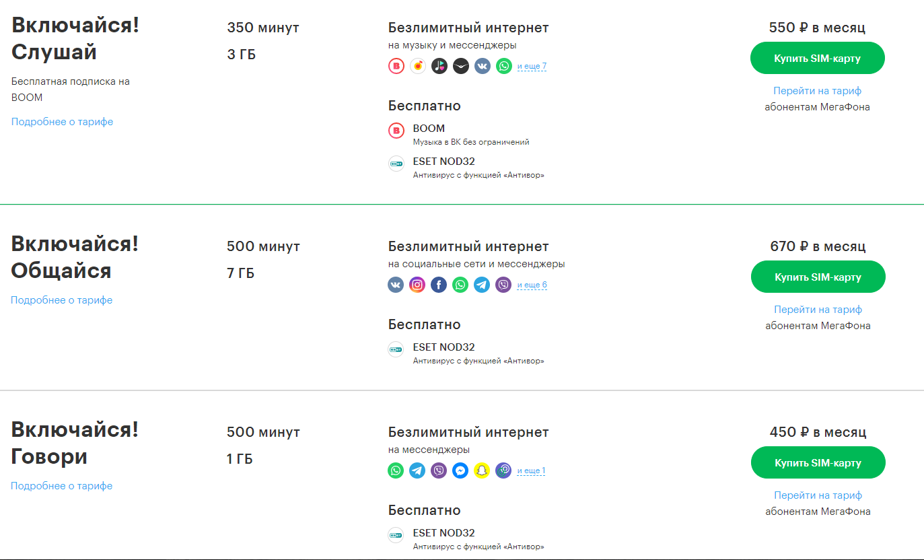Viewport: 924px width, 560px height.
Task: Click the Snapchat icon in Говори tariff
Action: [x=482, y=470]
